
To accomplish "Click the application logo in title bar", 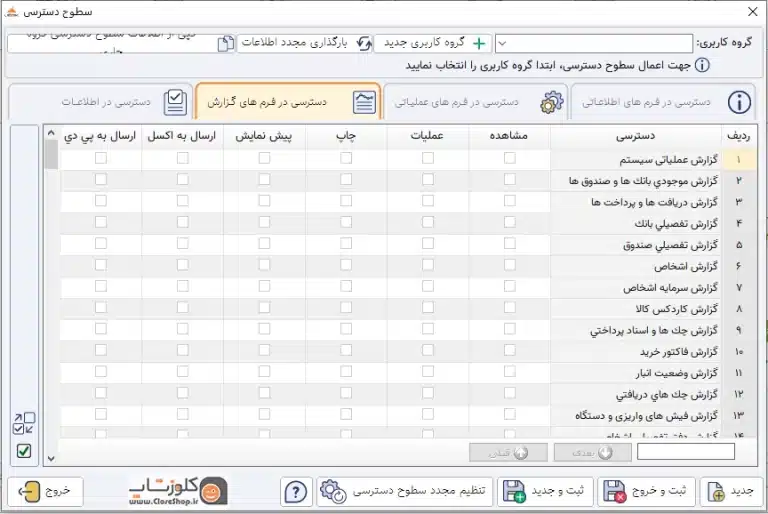I will [x=12, y=11].
